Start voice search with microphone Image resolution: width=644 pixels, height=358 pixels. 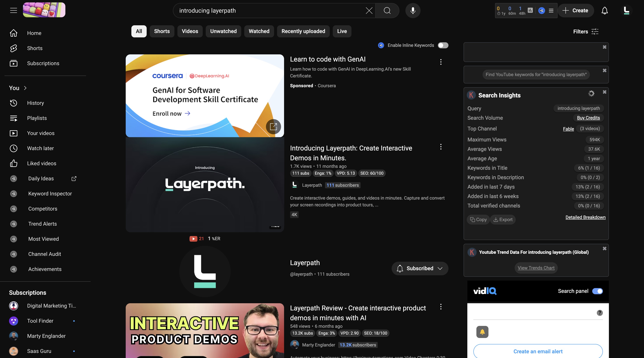point(413,11)
